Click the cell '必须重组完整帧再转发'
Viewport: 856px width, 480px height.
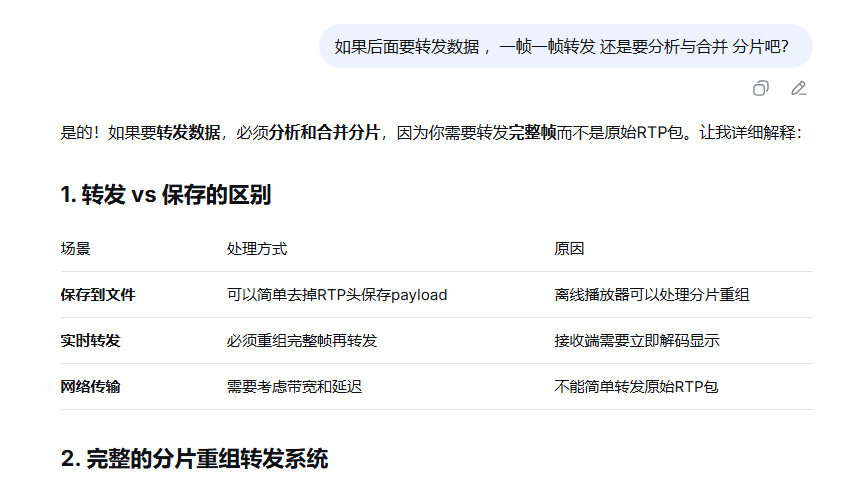tap(302, 341)
